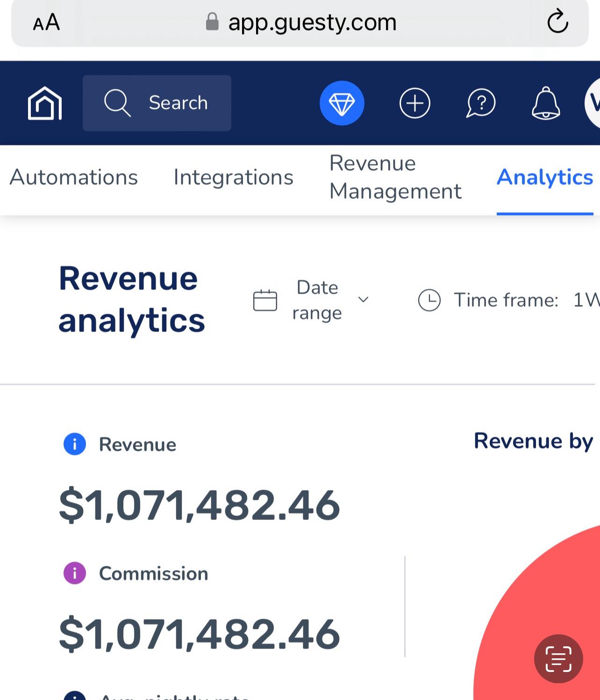Open the blue diamond upgrade icon
The height and width of the screenshot is (700, 600).
coord(342,103)
